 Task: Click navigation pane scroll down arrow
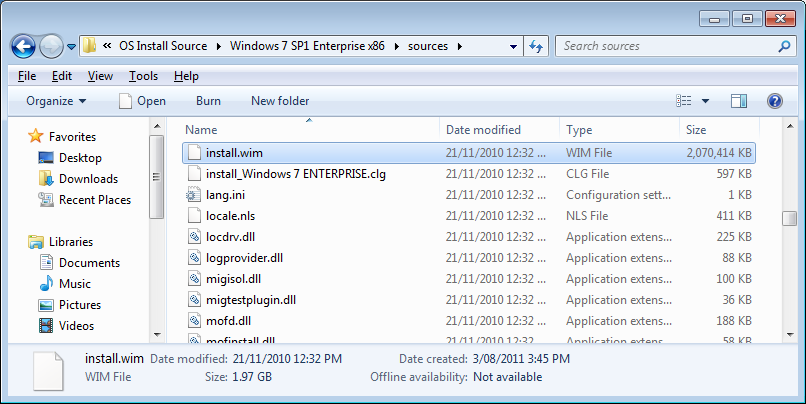click(x=157, y=335)
